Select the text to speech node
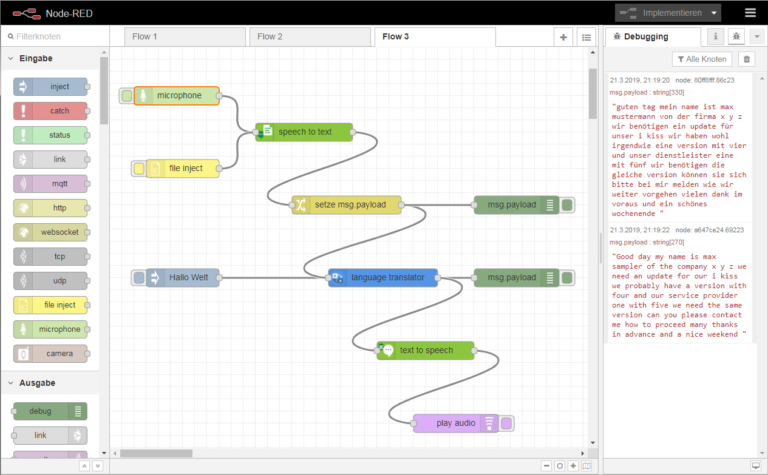The height and width of the screenshot is (475, 768). click(426, 351)
